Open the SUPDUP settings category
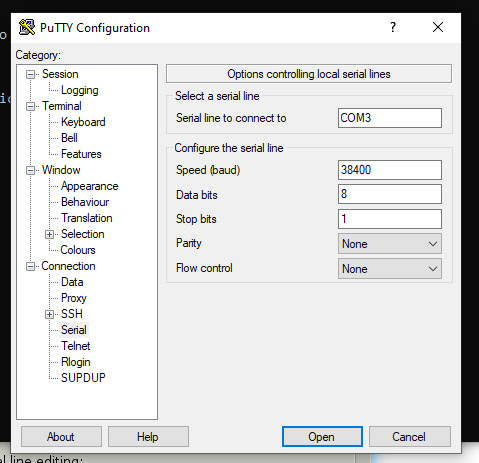The height and width of the screenshot is (463, 479). [x=83, y=378]
